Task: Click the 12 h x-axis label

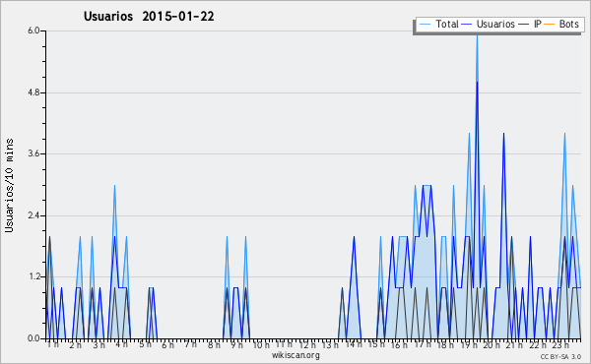Action: pyautogui.click(x=307, y=344)
